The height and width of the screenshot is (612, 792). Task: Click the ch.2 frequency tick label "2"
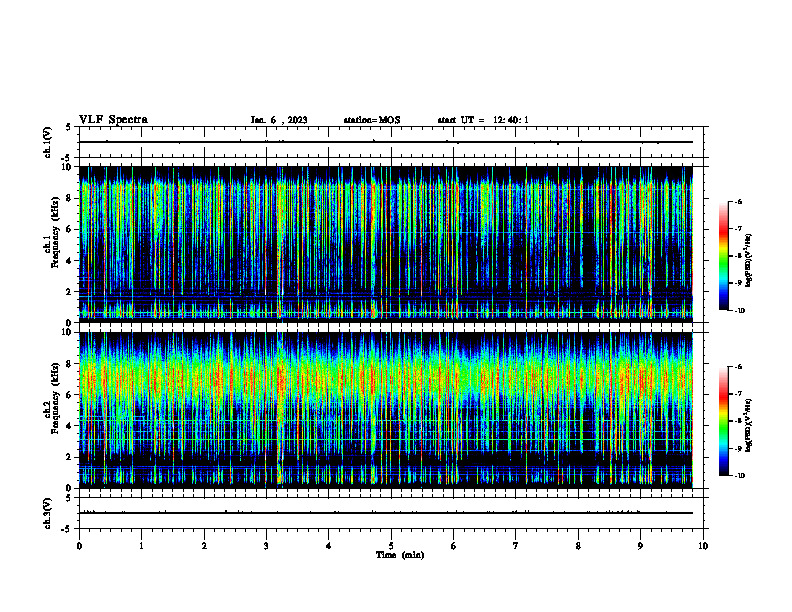(x=69, y=457)
